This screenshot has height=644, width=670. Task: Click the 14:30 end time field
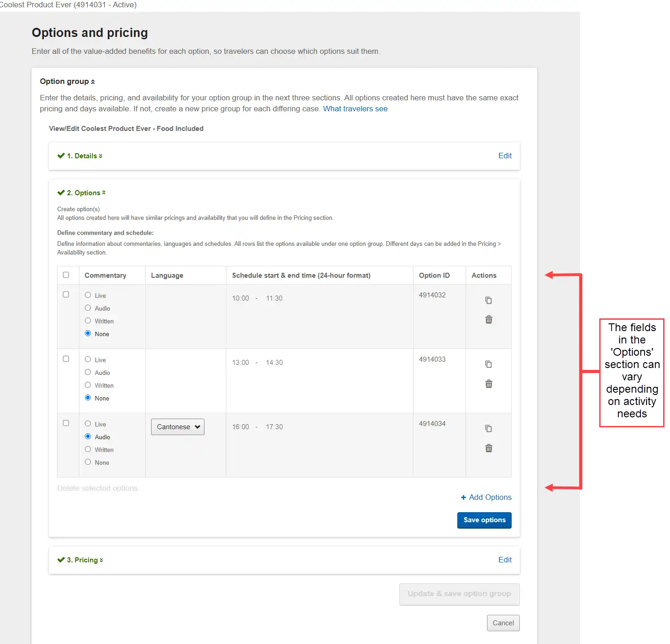pos(274,363)
